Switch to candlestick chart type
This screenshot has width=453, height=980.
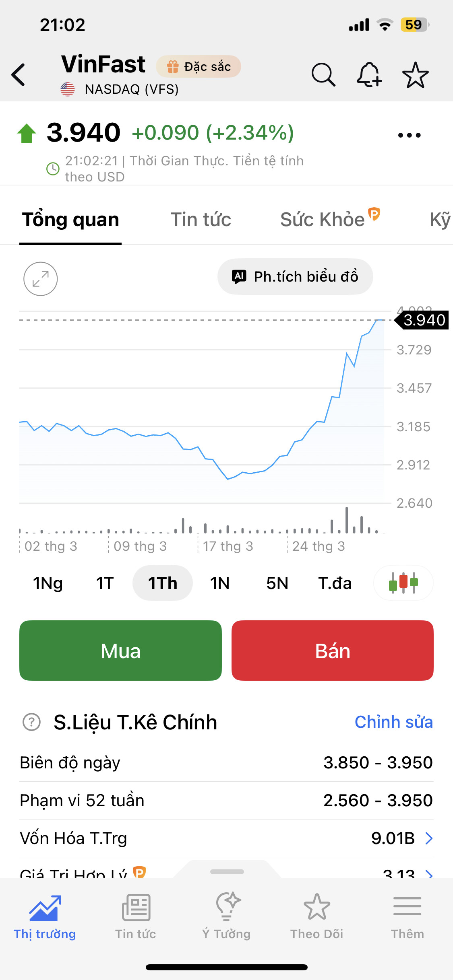coord(403,583)
